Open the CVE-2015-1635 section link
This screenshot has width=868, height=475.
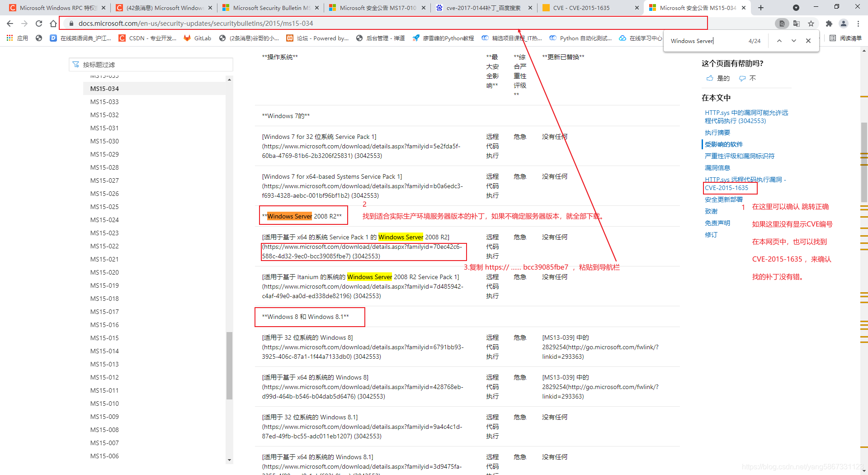tap(726, 188)
